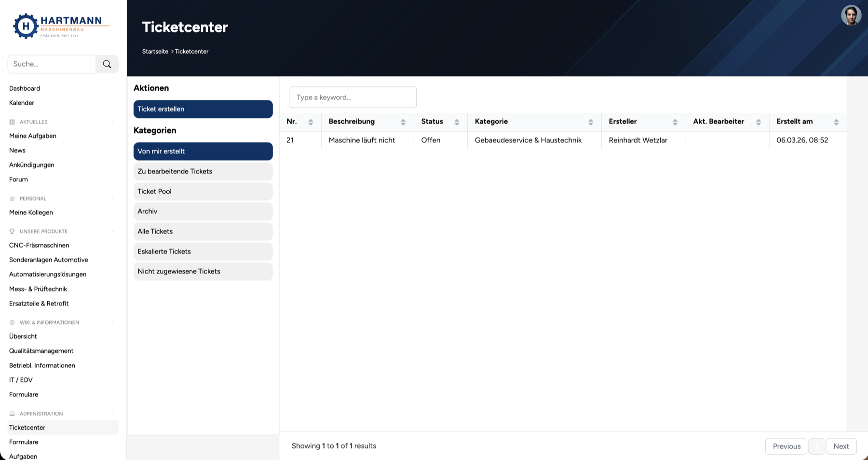Screen dimensions: 868x460
Task: Sort tickets by Erstellt am column
Action: [837, 122]
